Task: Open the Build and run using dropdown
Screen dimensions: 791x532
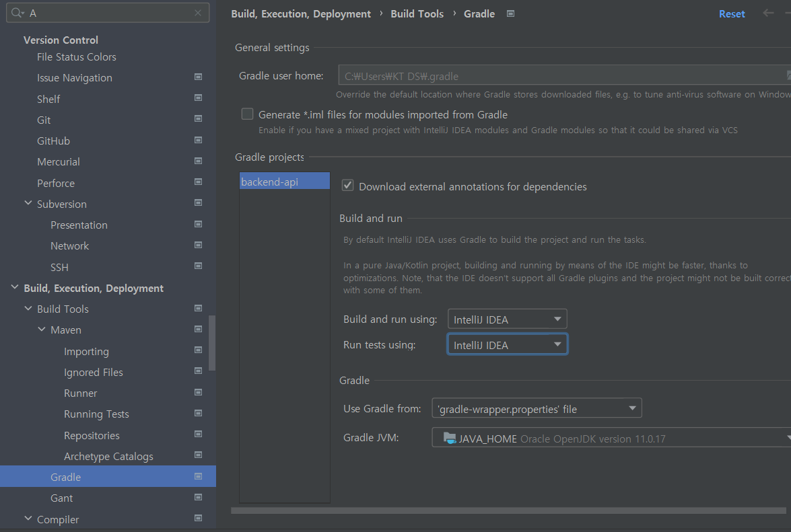Action: pos(508,319)
